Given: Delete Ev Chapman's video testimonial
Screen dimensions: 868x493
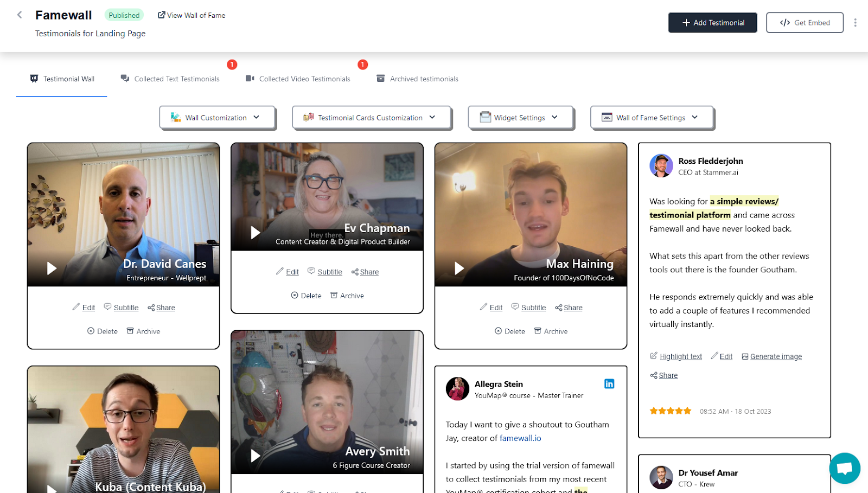Looking at the screenshot, I should tap(306, 295).
